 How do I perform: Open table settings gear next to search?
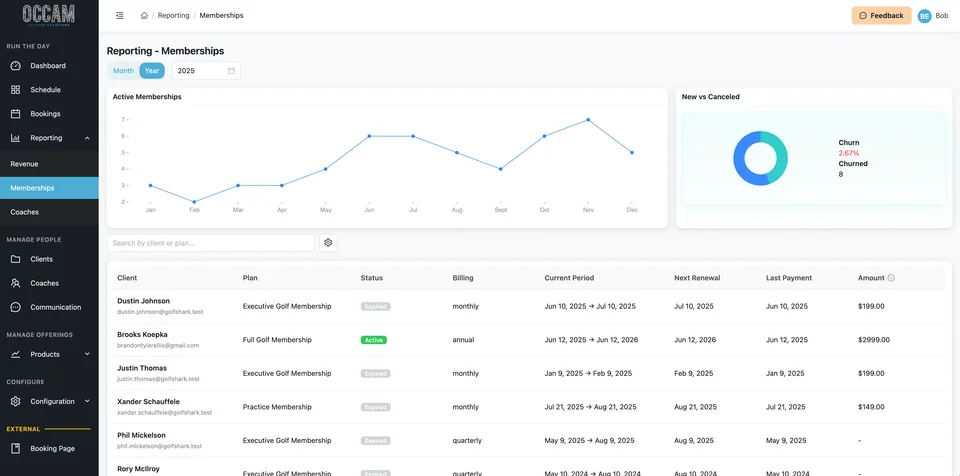tap(328, 243)
